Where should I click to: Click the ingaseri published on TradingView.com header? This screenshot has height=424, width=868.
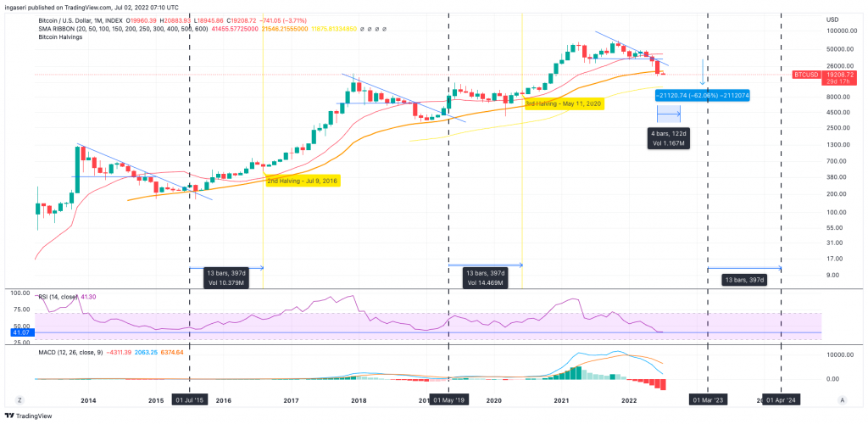coord(92,8)
